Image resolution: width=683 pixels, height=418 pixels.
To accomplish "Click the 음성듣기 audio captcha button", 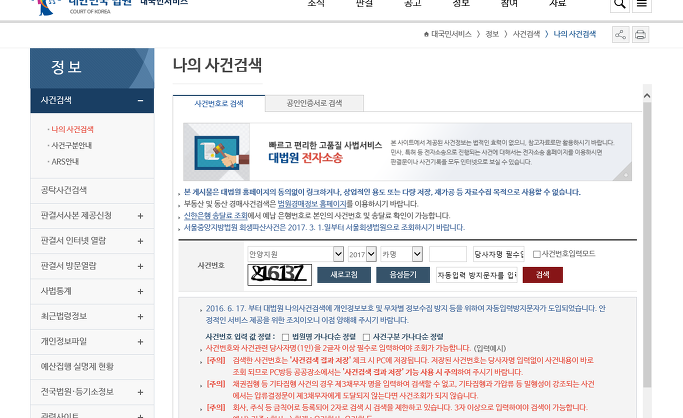I will (x=403, y=275).
